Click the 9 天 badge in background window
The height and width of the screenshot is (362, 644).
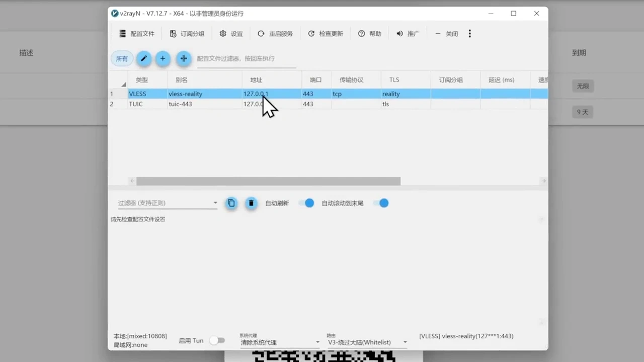click(583, 112)
